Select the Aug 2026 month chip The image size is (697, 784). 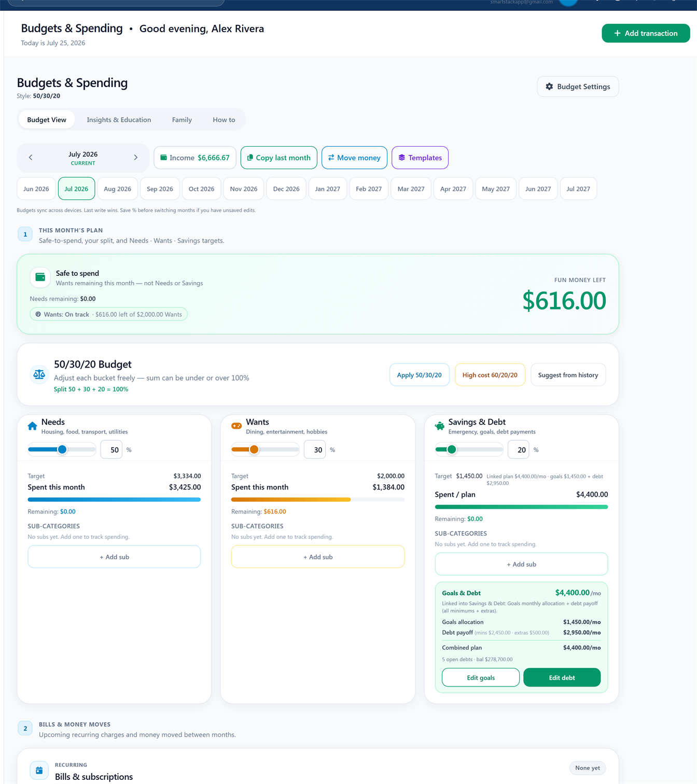(117, 189)
